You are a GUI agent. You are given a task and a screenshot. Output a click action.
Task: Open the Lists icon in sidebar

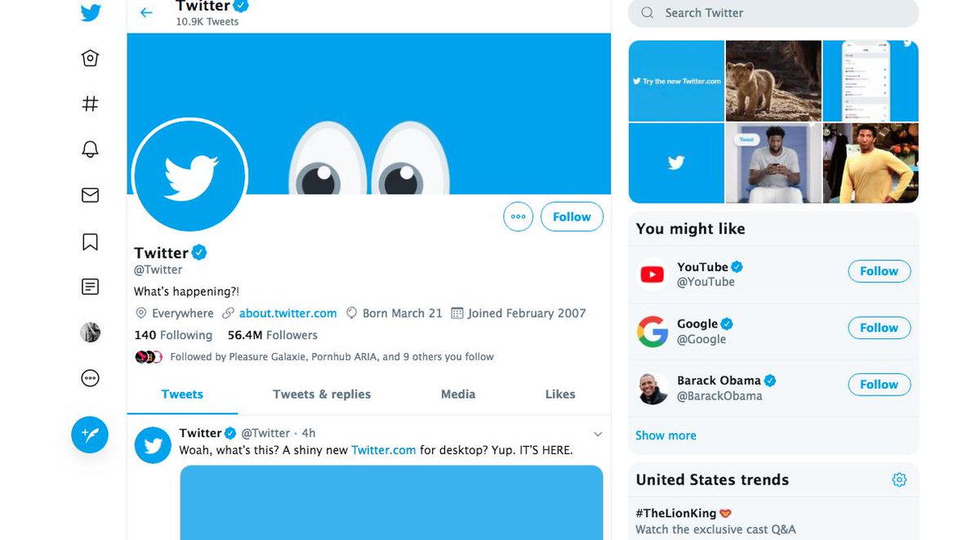tap(91, 287)
